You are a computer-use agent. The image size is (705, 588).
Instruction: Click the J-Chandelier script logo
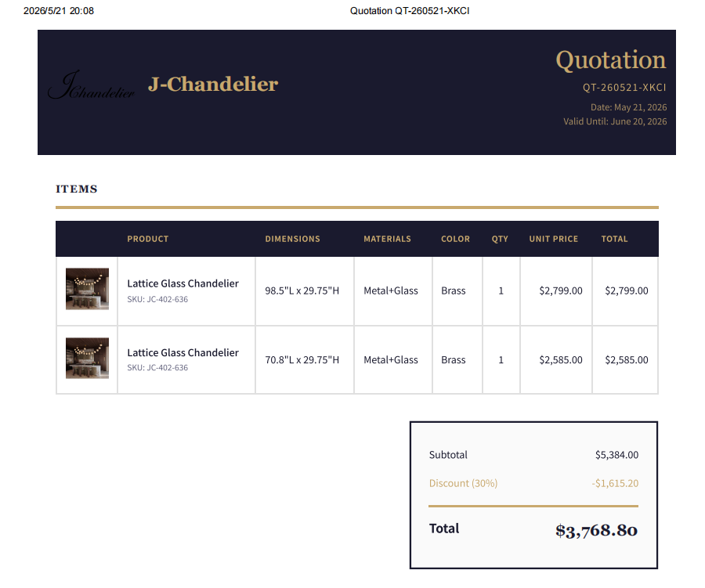pyautogui.click(x=92, y=85)
